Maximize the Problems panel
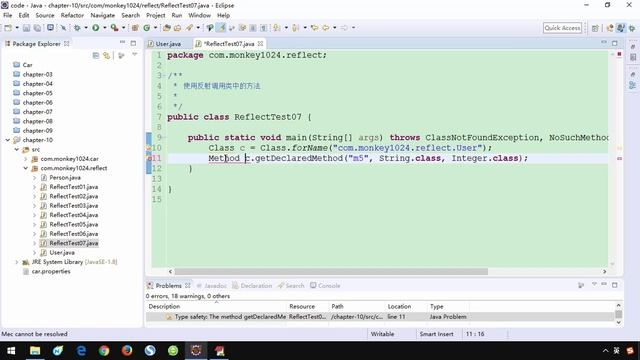The image size is (640, 360). tap(615, 285)
